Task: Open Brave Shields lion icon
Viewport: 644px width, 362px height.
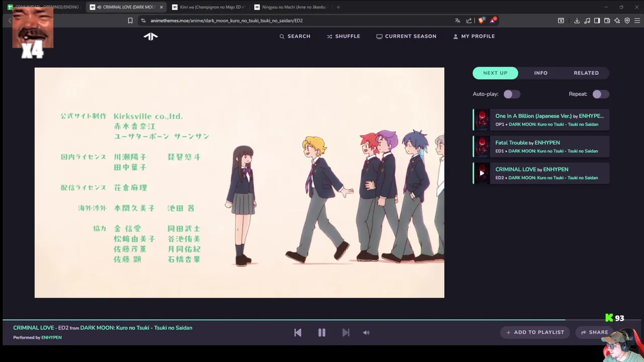Action: click(x=481, y=21)
